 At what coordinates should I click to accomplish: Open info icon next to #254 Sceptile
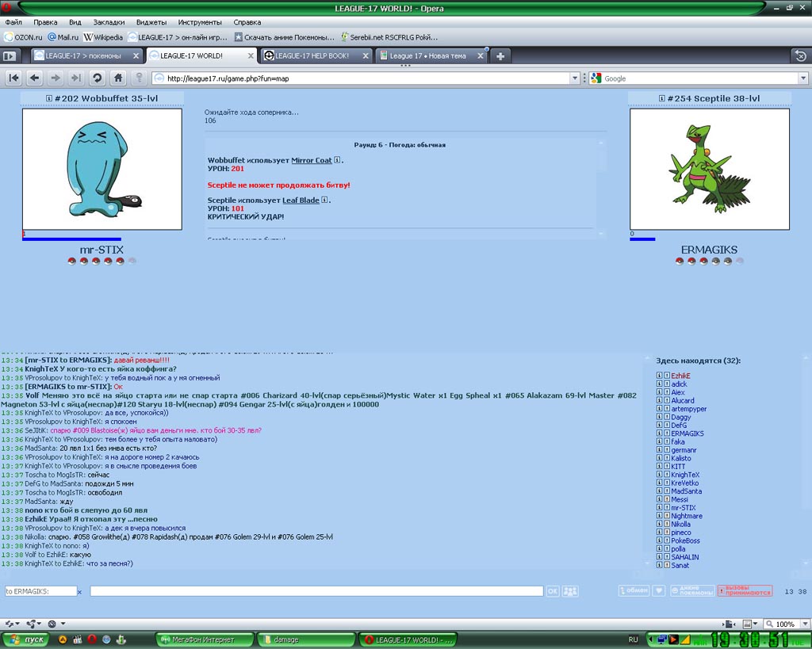pos(662,98)
